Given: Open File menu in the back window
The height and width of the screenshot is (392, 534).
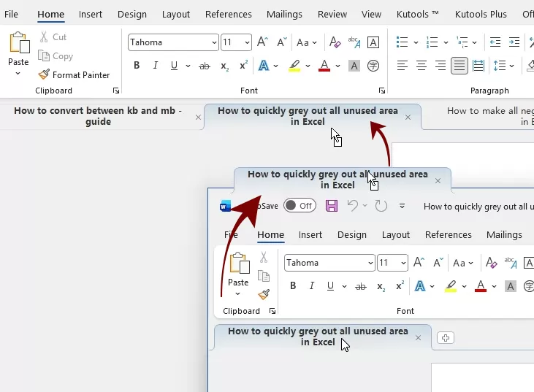Looking at the screenshot, I should point(11,15).
